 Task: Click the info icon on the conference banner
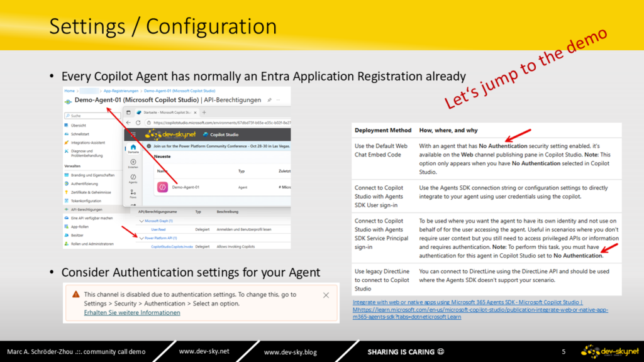pos(149,146)
